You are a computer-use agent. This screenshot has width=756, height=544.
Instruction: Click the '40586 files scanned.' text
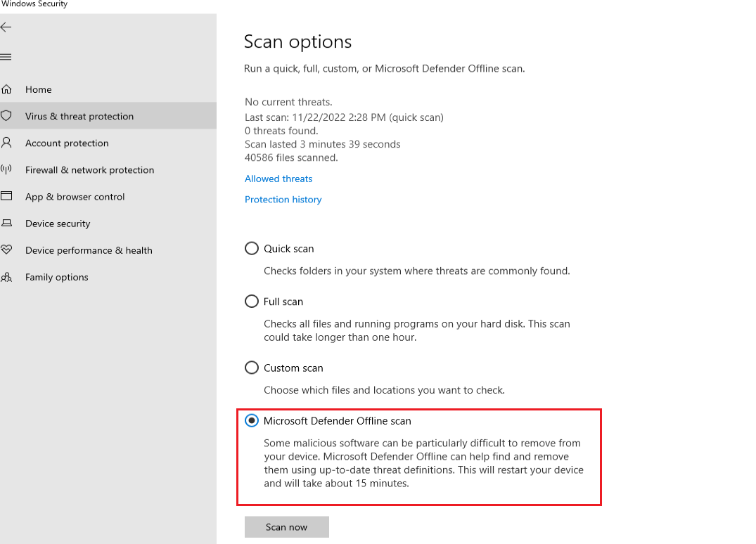pos(291,158)
